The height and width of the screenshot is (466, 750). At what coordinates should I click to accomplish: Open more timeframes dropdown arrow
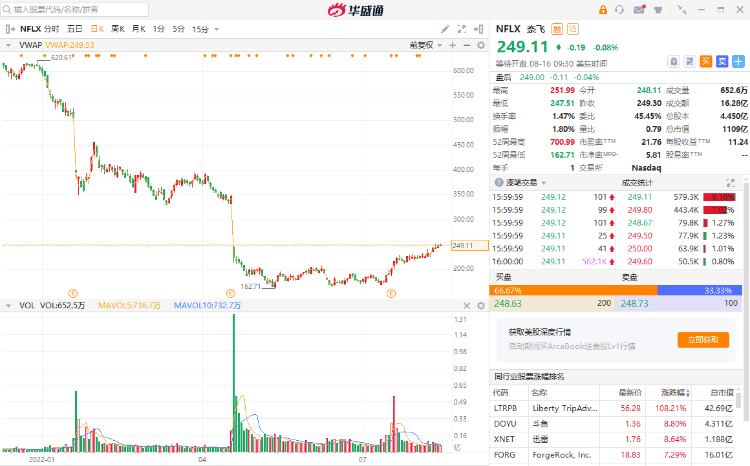217,30
